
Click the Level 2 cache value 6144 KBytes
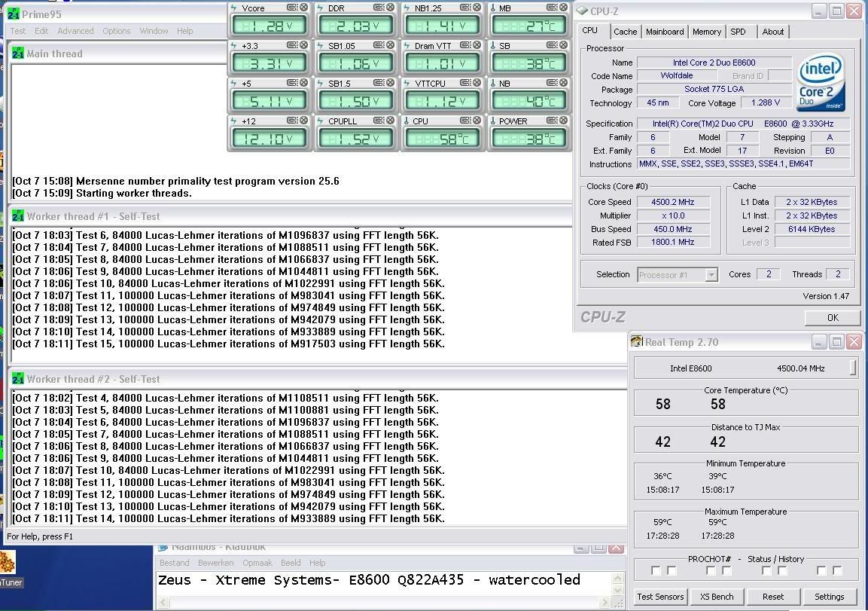coord(812,229)
